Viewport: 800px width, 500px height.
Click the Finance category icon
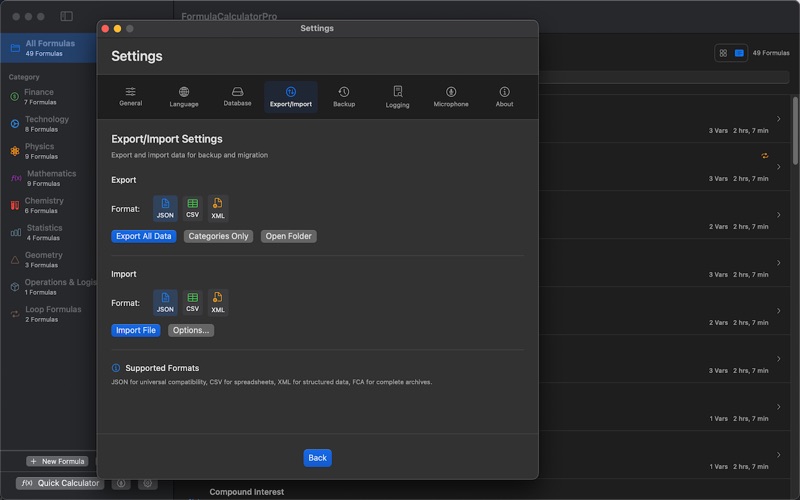[15, 96]
